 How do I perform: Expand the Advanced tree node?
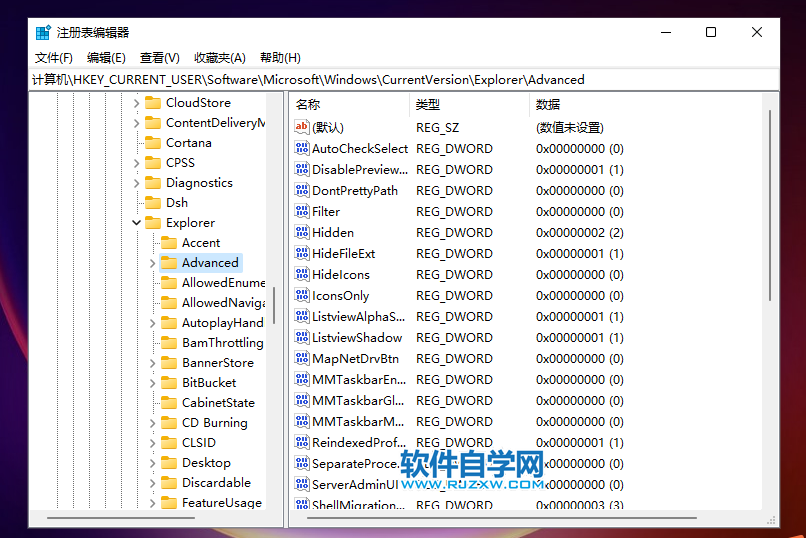click(x=152, y=263)
